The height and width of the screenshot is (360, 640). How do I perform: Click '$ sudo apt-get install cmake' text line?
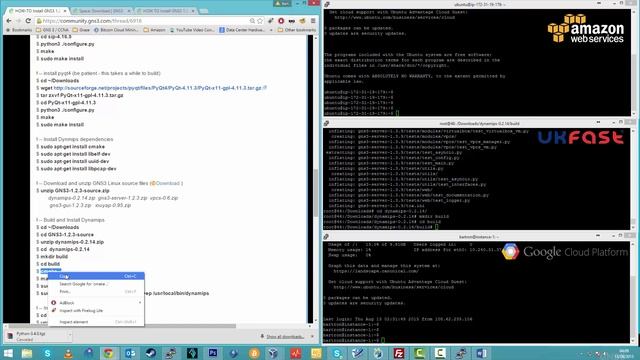[71, 147]
